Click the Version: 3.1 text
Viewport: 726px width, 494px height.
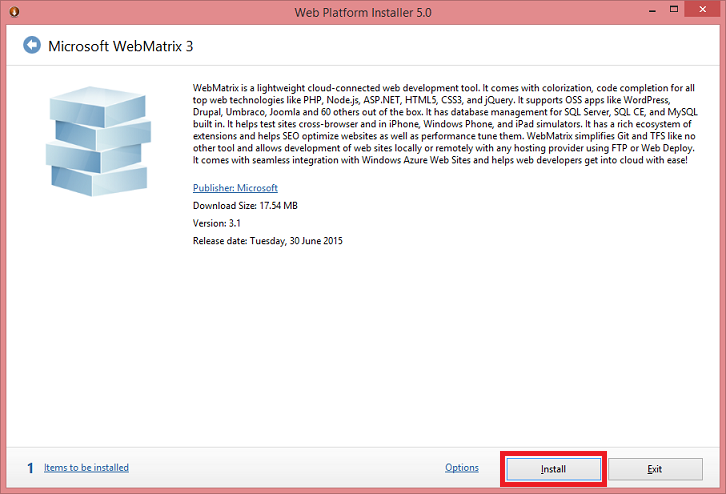click(216, 223)
